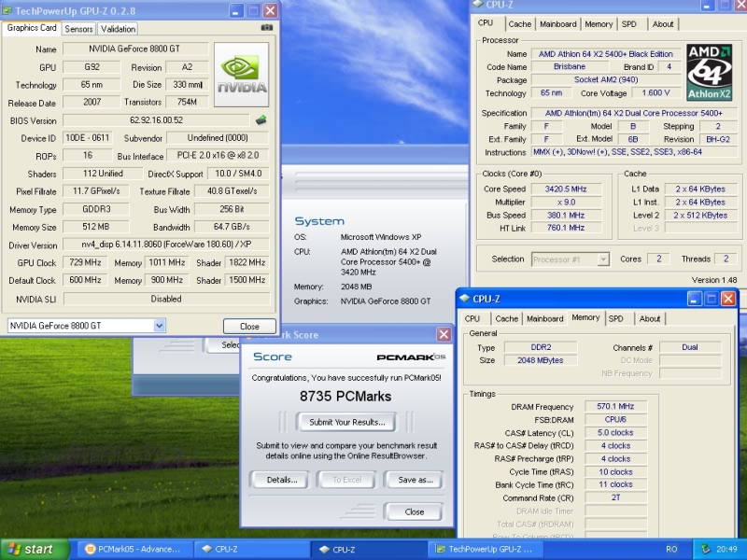Click the GPU Clock value 729 MHz

[85, 262]
